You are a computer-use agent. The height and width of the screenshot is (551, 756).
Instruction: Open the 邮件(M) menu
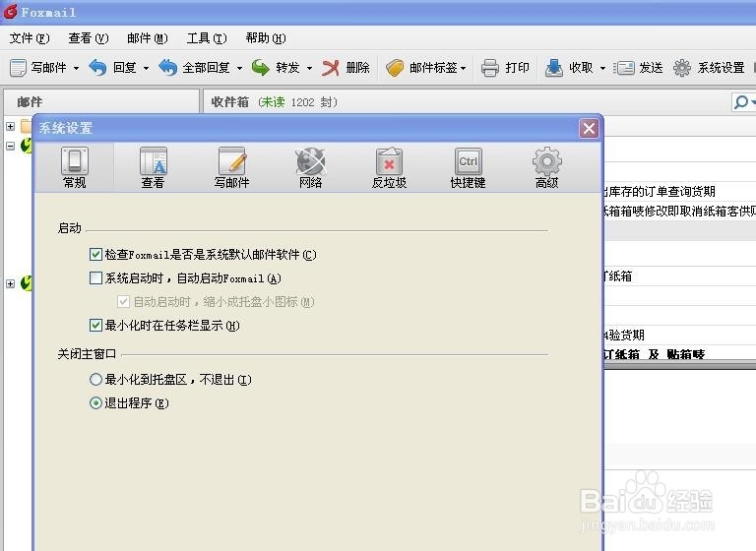tap(148, 38)
